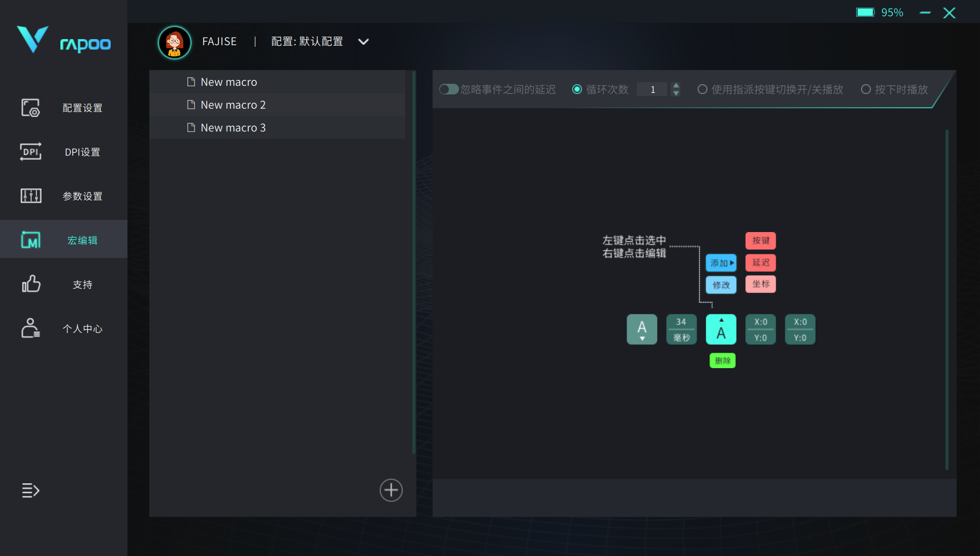
Task: Click the 支持 thumbs-up icon
Action: pos(30,284)
